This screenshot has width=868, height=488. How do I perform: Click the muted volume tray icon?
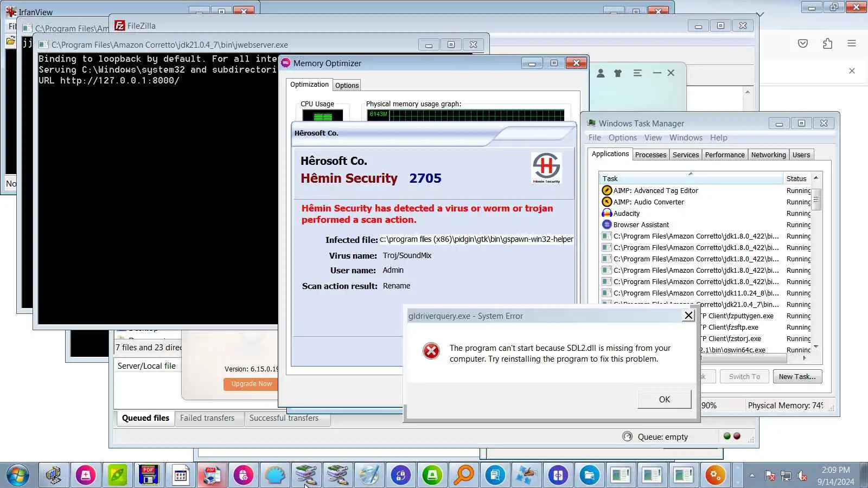[x=802, y=476]
